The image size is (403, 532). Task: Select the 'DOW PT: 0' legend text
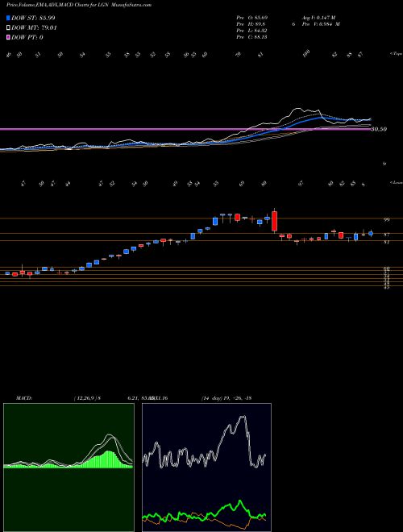point(27,37)
